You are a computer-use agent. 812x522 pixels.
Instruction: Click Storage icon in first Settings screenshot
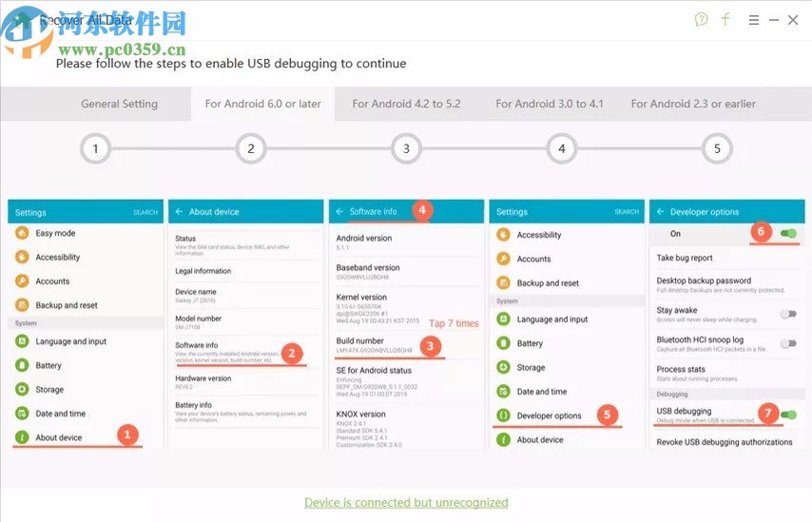click(x=22, y=389)
